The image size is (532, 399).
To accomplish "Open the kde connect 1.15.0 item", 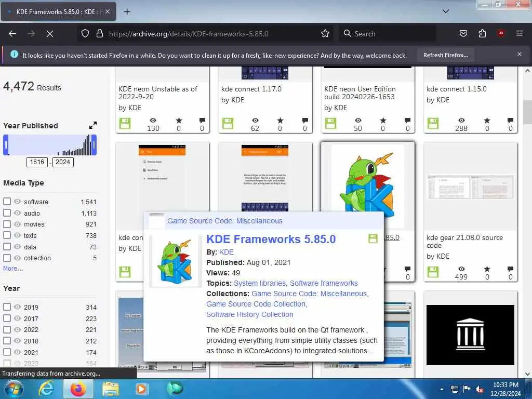I will click(x=456, y=89).
